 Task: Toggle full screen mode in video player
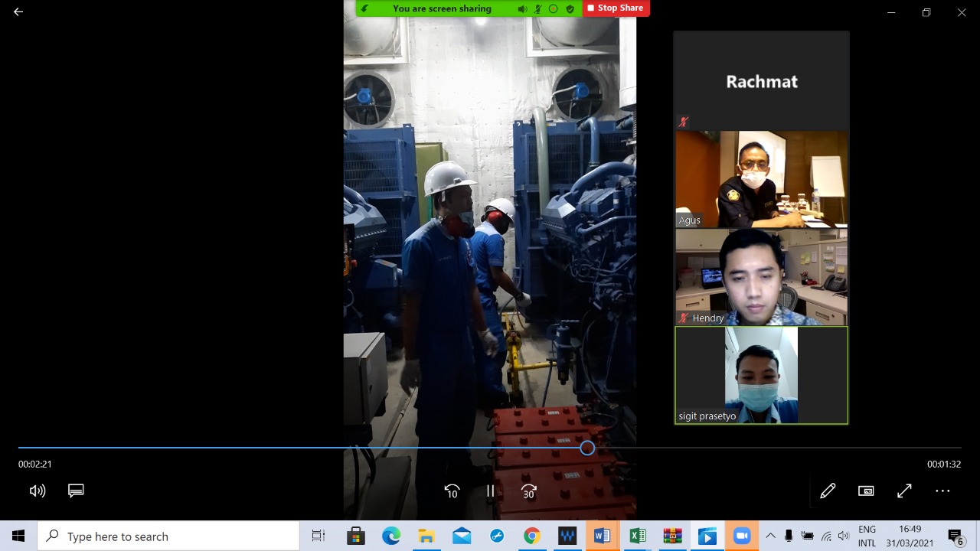click(904, 491)
